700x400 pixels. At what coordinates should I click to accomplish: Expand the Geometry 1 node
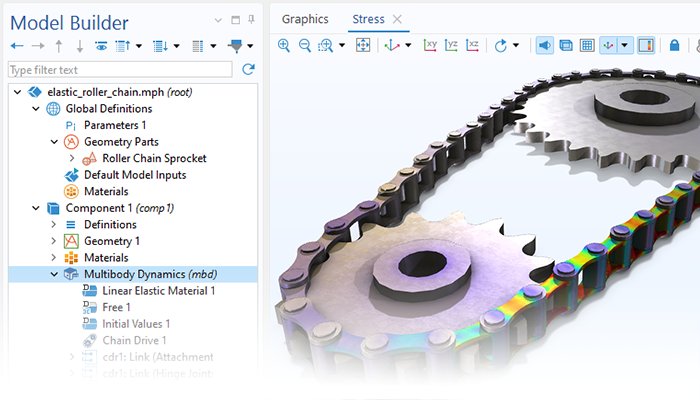coord(54,241)
